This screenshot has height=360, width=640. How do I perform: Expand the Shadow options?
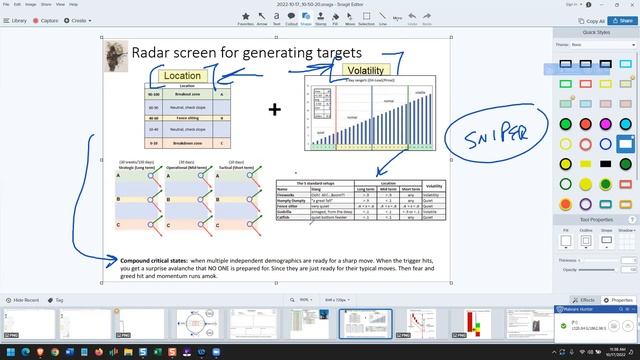pos(627,231)
